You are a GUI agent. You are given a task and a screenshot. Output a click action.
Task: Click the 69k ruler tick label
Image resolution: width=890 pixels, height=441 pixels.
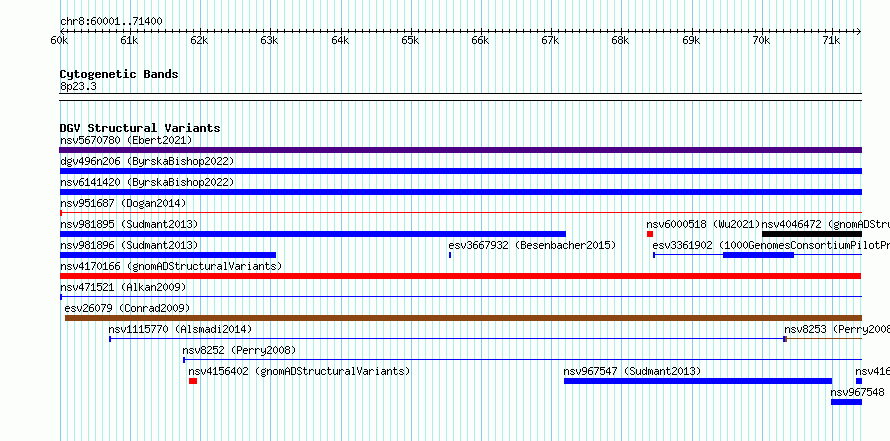point(691,40)
